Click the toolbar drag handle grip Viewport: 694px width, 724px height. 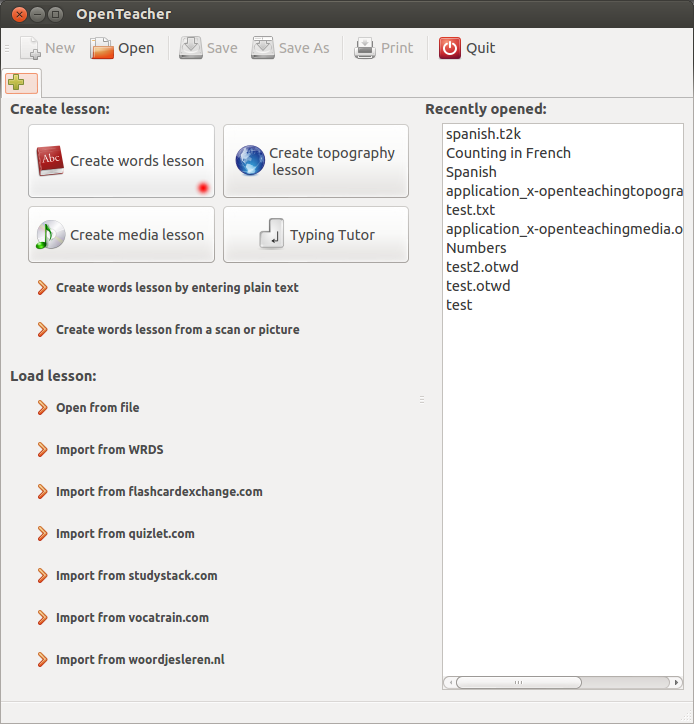click(7, 48)
